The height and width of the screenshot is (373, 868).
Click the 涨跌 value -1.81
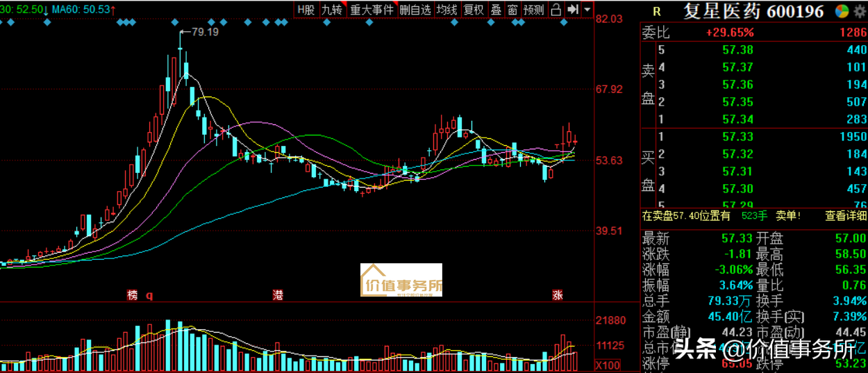pyautogui.click(x=739, y=254)
